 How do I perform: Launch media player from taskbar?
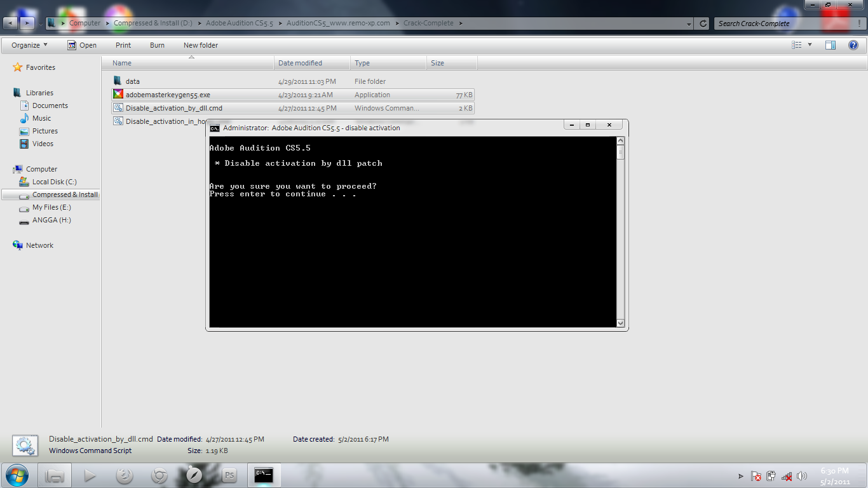[90, 475]
